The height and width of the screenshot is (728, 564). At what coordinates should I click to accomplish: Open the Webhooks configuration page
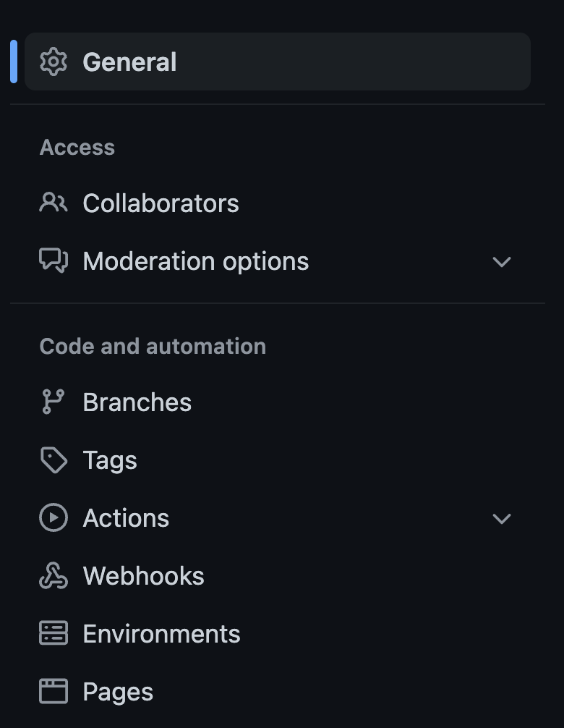click(x=144, y=576)
